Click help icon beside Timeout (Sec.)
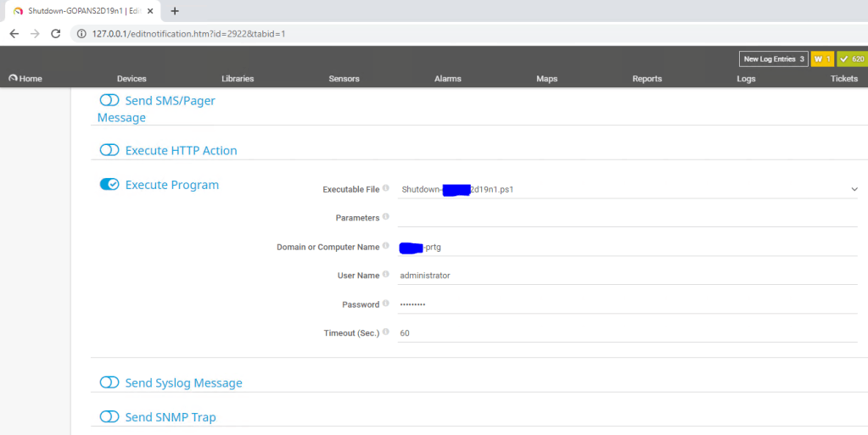Screen dimensions: 868x435 pyautogui.click(x=386, y=332)
